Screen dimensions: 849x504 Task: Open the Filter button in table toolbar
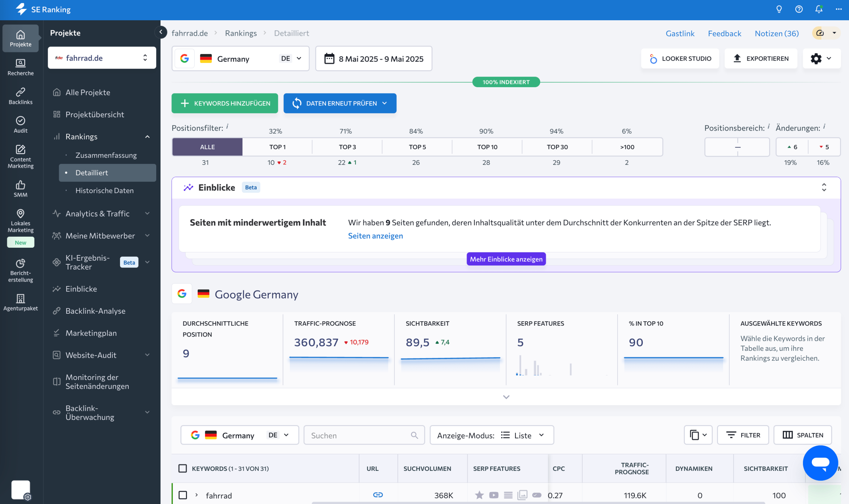743,435
